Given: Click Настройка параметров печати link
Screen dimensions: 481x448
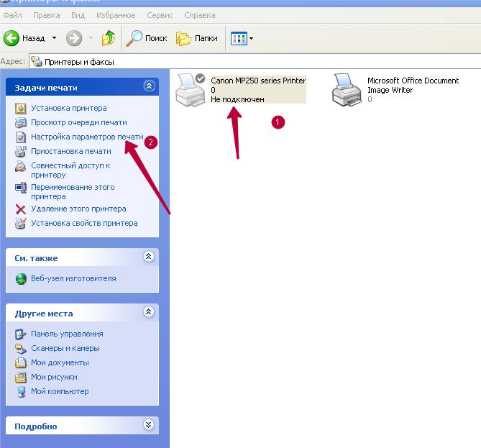Looking at the screenshot, I should coord(86,137).
